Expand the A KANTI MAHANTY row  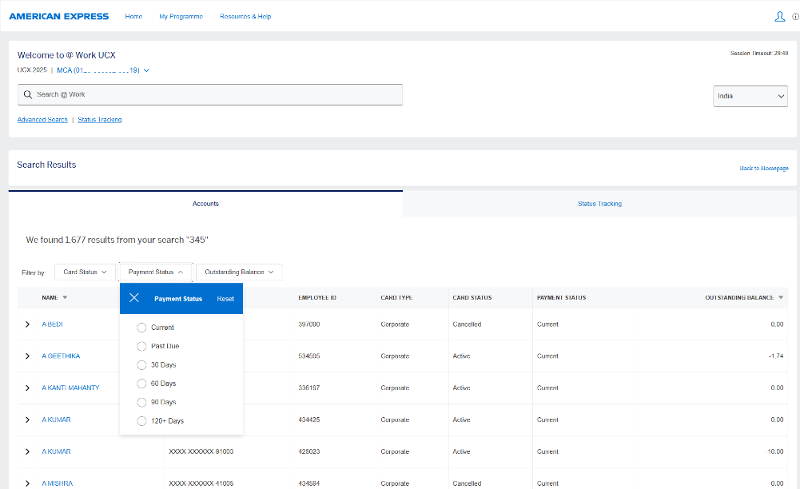pos(27,388)
